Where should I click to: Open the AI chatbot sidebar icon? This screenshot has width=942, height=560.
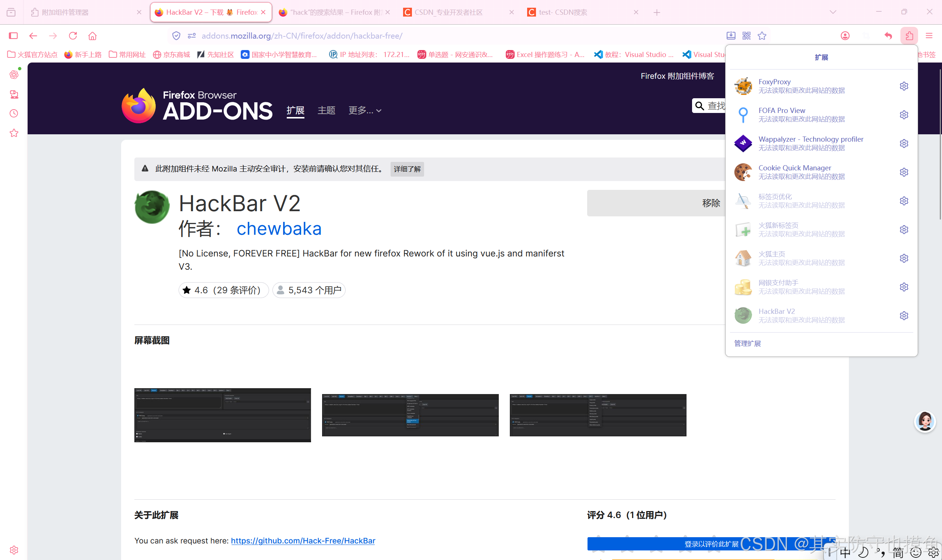(x=14, y=74)
